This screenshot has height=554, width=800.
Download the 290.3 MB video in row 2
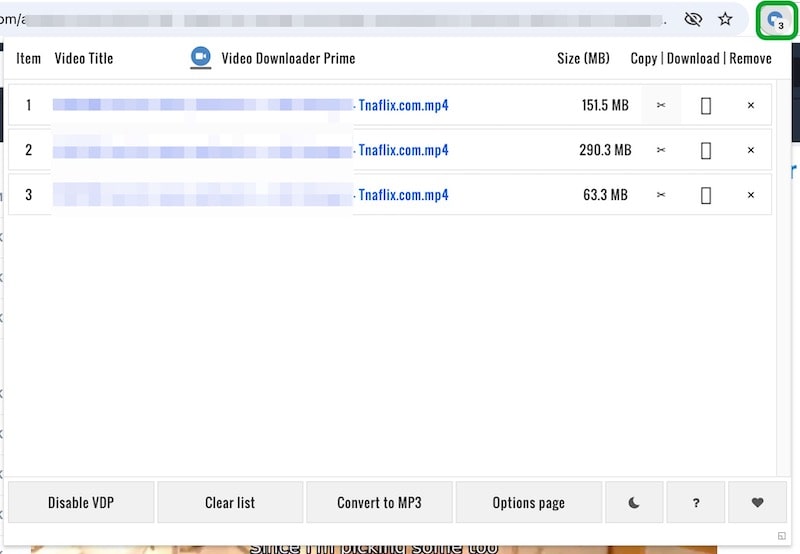(706, 150)
